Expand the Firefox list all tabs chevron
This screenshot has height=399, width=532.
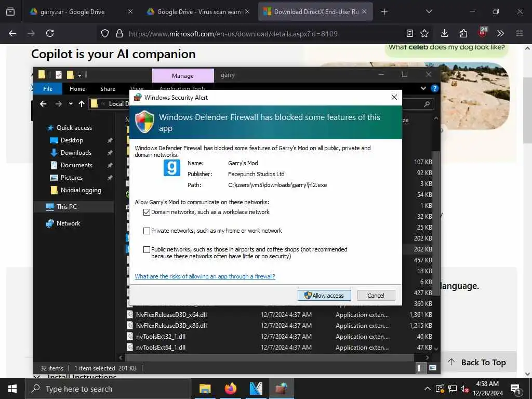point(429,11)
